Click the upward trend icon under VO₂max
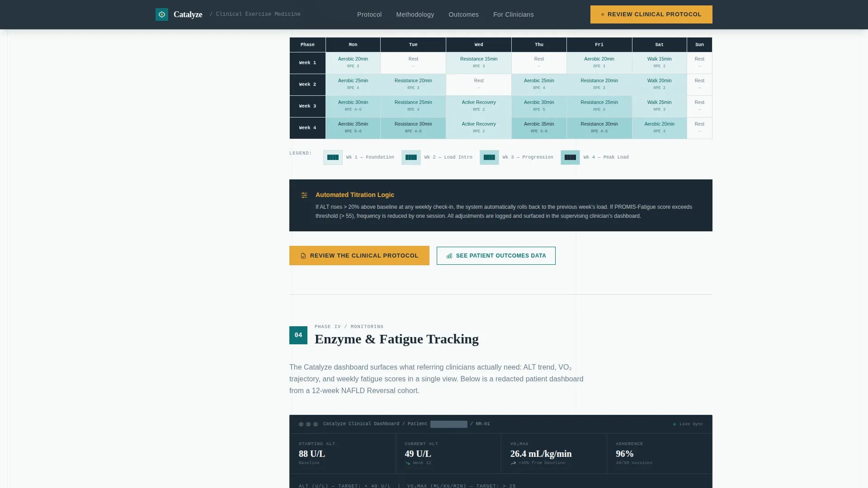 pos(513,463)
